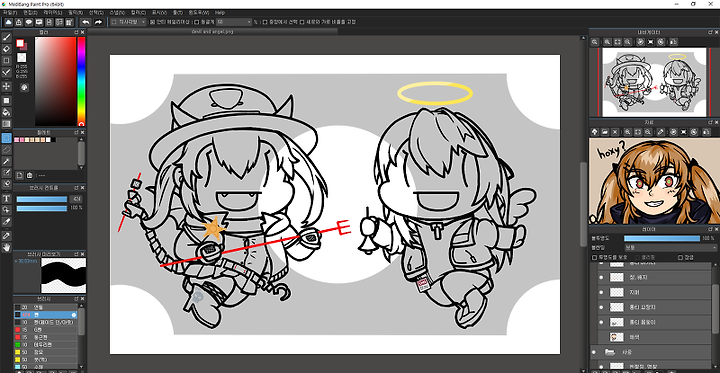This screenshot has height=373, width=720.
Task: Select the Brush tool
Action: [6, 37]
